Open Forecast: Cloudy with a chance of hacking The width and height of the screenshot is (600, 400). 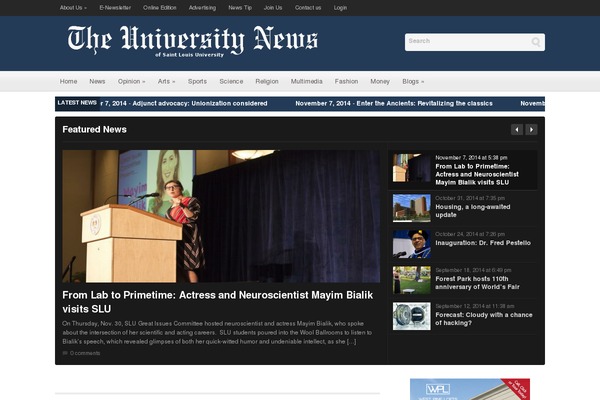484,319
